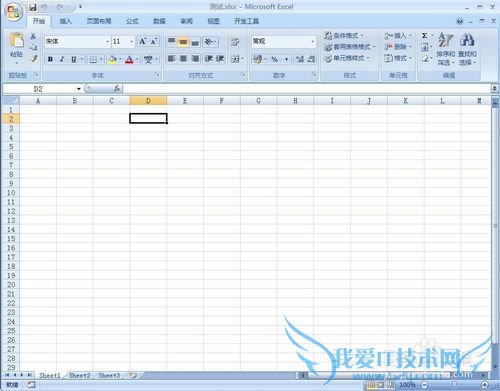
Task: Center cell text horizontally
Action: (183, 59)
